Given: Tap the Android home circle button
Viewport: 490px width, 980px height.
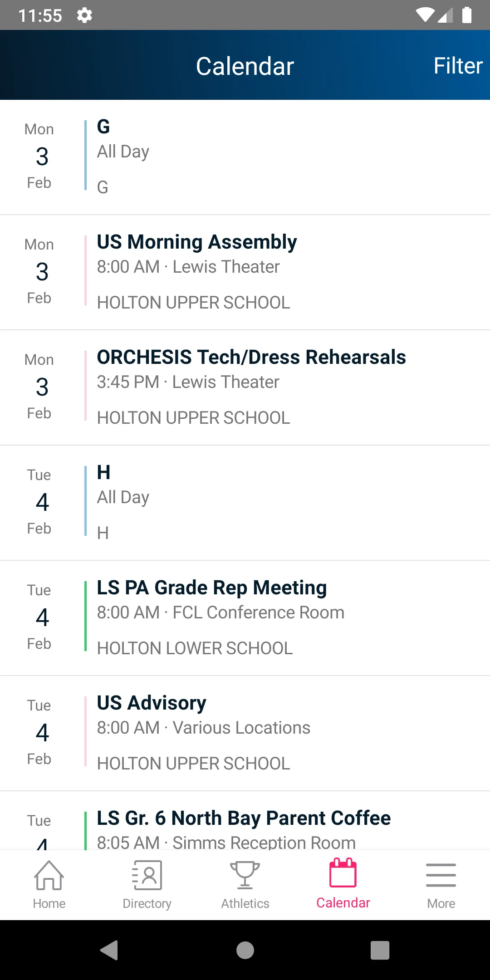Looking at the screenshot, I should [245, 950].
